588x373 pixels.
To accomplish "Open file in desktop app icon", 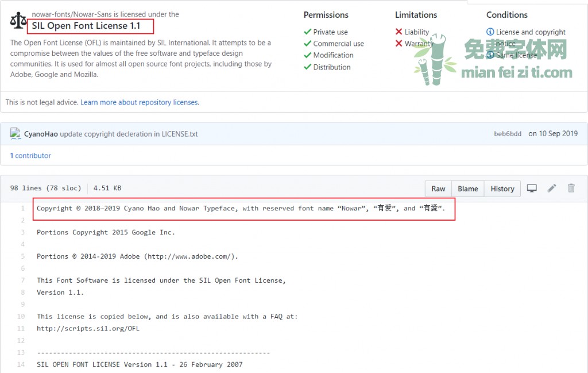I will point(532,189).
